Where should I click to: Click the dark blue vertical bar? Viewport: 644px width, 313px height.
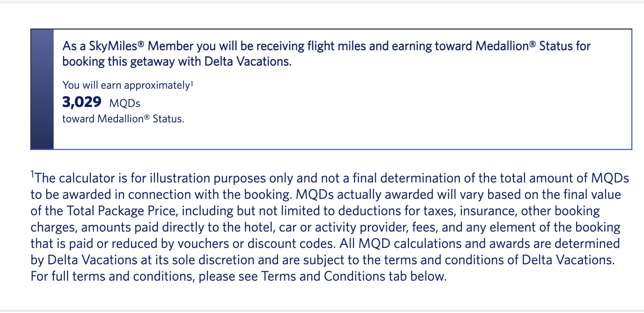(x=42, y=89)
